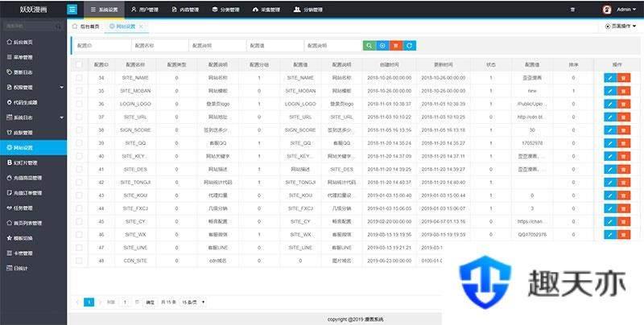Toggle the sidebar collapse hamburger icon

tap(72, 10)
